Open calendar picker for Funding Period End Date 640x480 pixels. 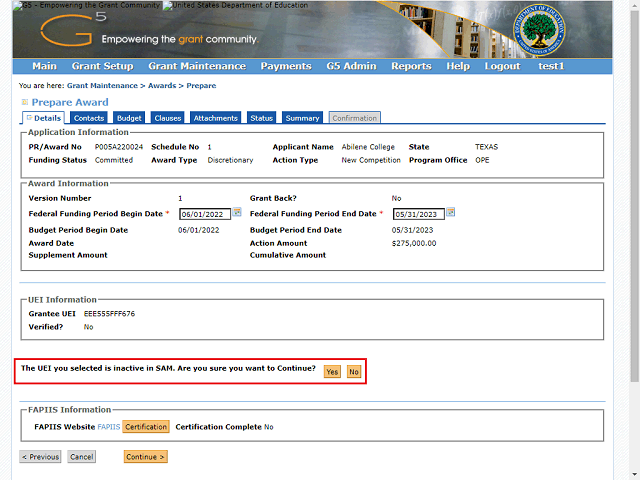coord(450,212)
